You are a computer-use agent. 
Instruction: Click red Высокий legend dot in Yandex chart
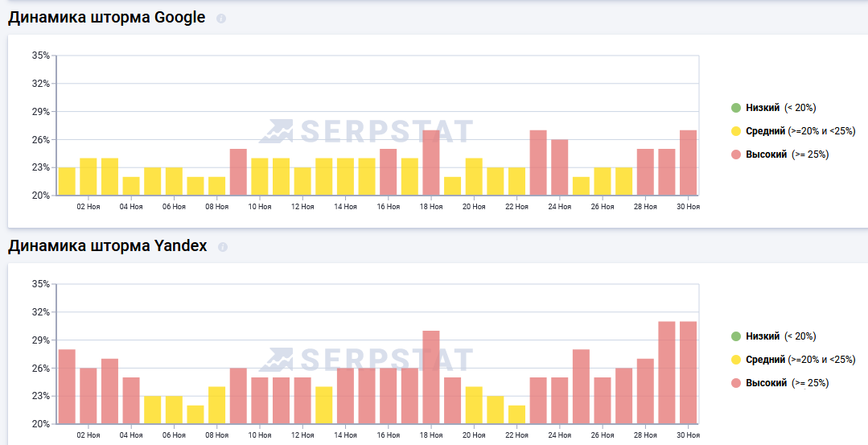735,383
